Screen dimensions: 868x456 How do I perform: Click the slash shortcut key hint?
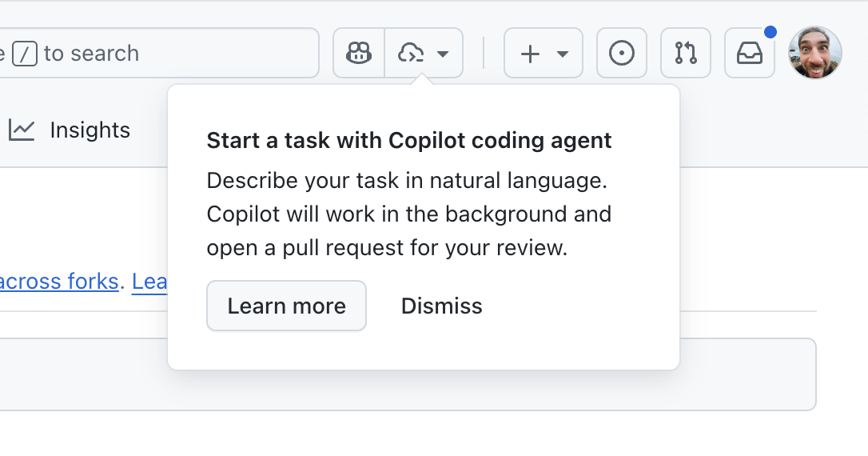[x=25, y=54]
